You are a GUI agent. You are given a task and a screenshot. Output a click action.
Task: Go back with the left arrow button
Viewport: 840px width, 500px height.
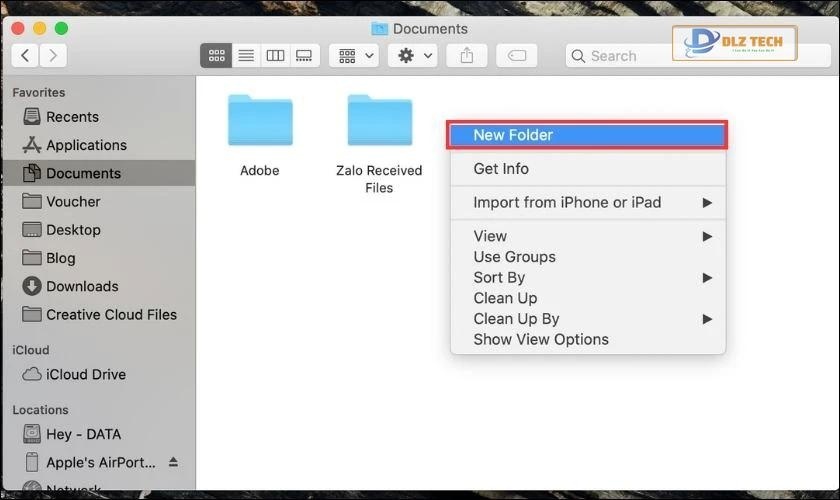tap(25, 56)
